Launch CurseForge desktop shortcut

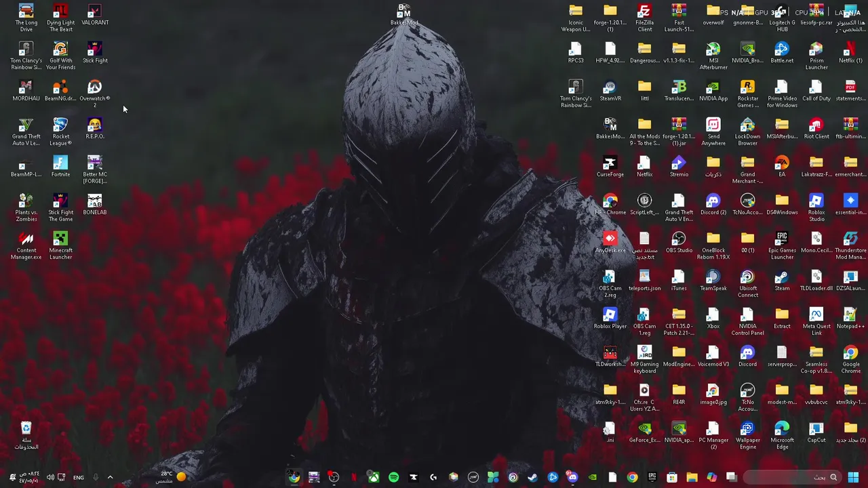610,167
